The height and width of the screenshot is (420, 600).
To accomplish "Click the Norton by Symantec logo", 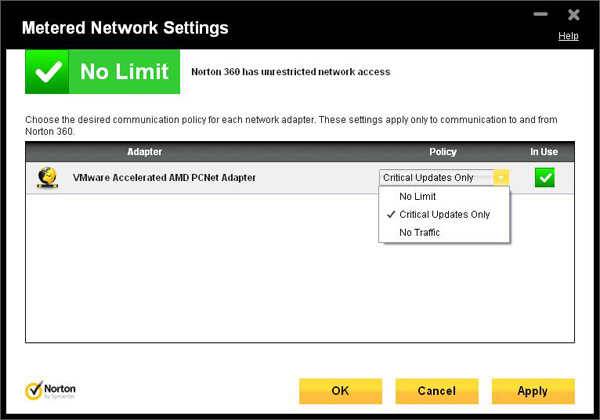I will [50, 391].
